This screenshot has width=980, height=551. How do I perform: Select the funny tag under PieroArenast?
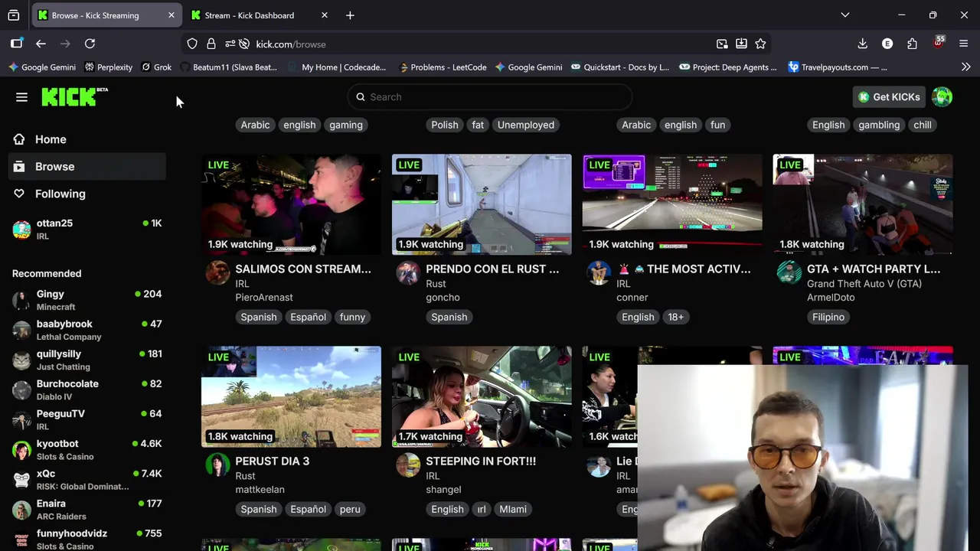[352, 317]
